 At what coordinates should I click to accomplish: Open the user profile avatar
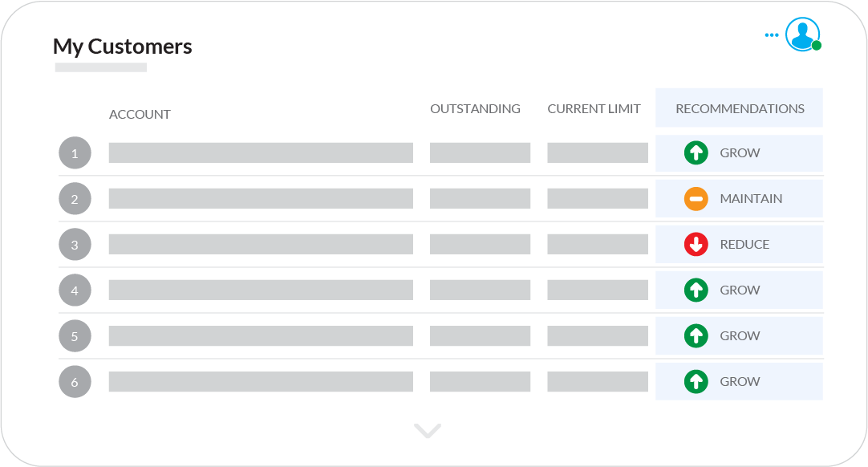coord(801,35)
